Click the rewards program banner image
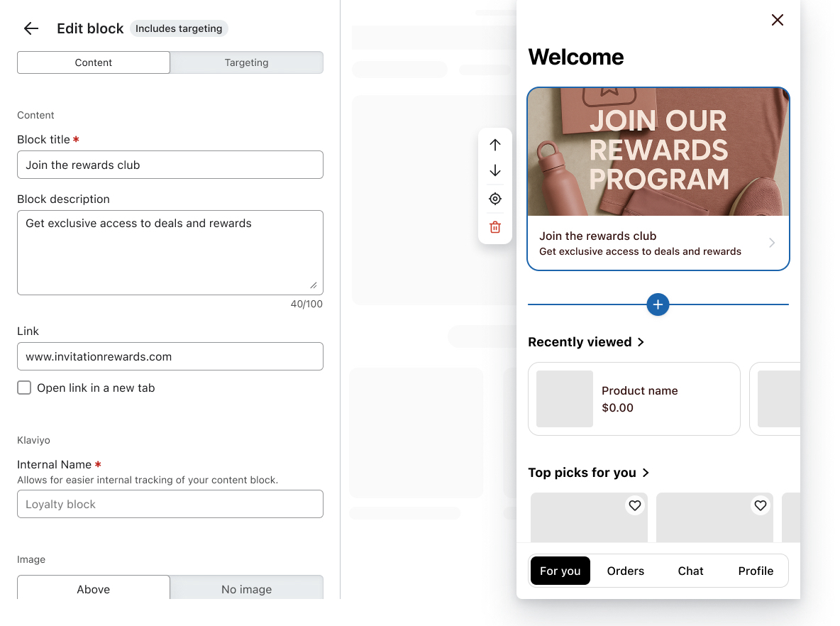 (x=658, y=152)
